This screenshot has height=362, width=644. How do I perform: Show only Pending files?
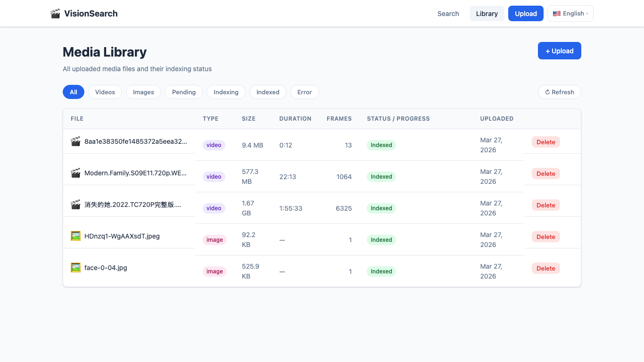(x=183, y=92)
